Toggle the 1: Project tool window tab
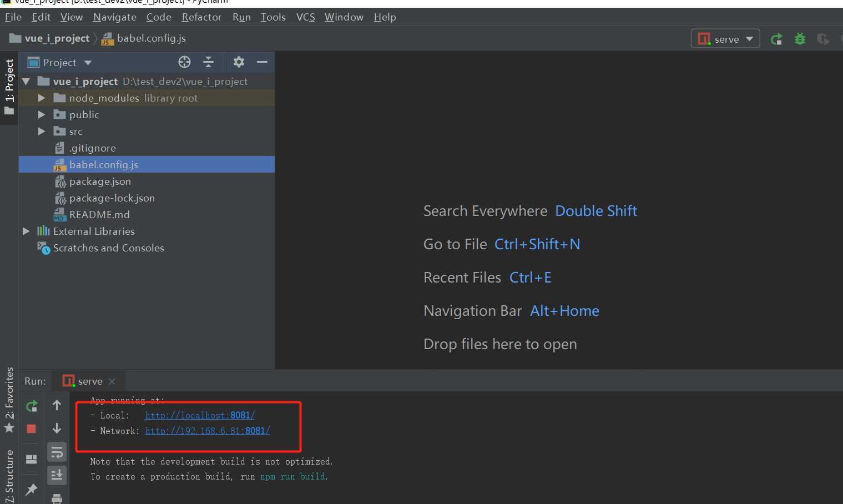Screen dimensions: 843x504 [x=9, y=88]
